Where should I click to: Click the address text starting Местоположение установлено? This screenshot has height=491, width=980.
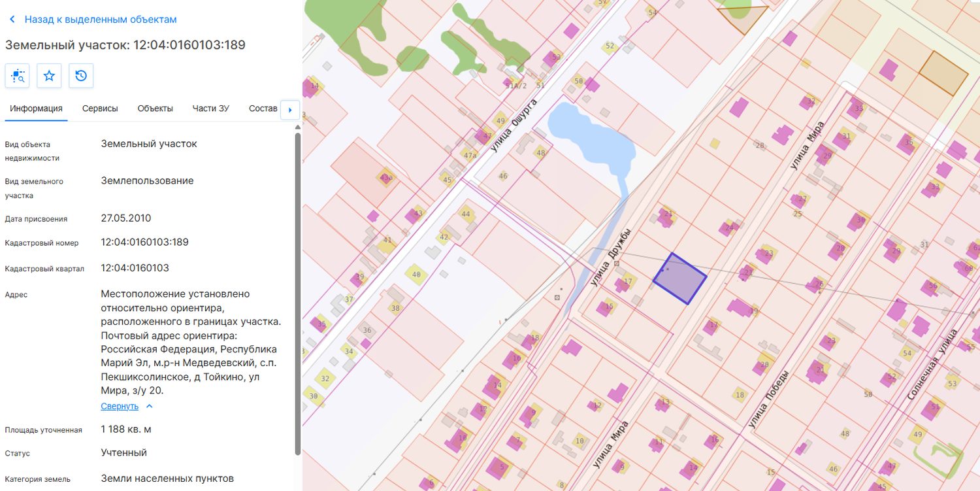(x=191, y=342)
